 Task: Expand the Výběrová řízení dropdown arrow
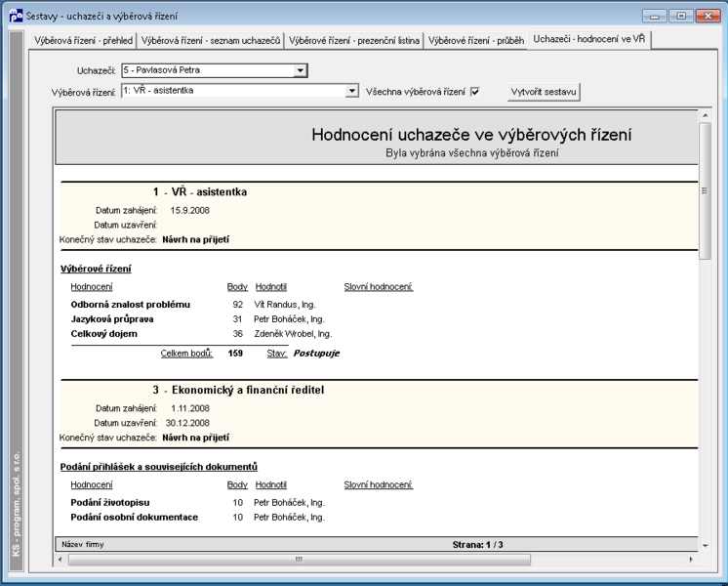352,91
